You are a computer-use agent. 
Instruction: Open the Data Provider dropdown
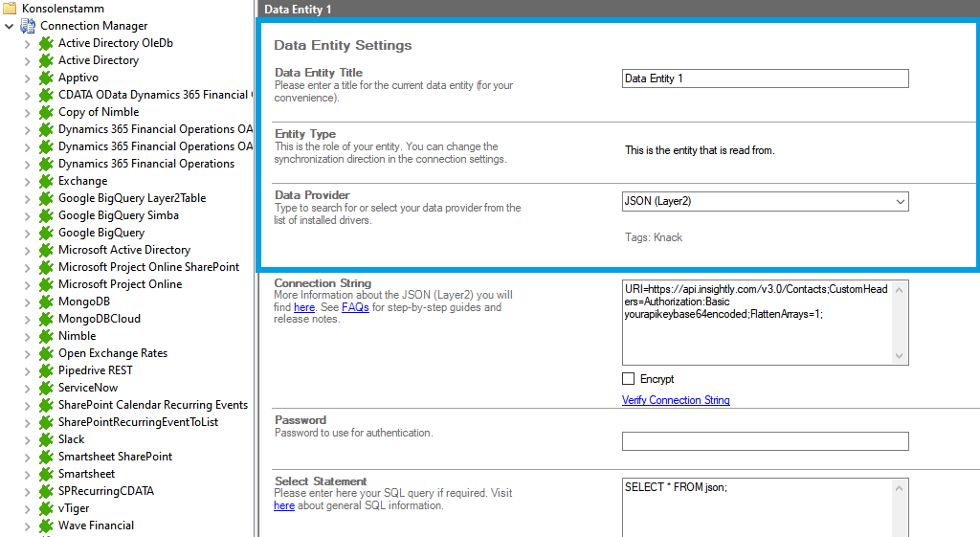(x=899, y=202)
